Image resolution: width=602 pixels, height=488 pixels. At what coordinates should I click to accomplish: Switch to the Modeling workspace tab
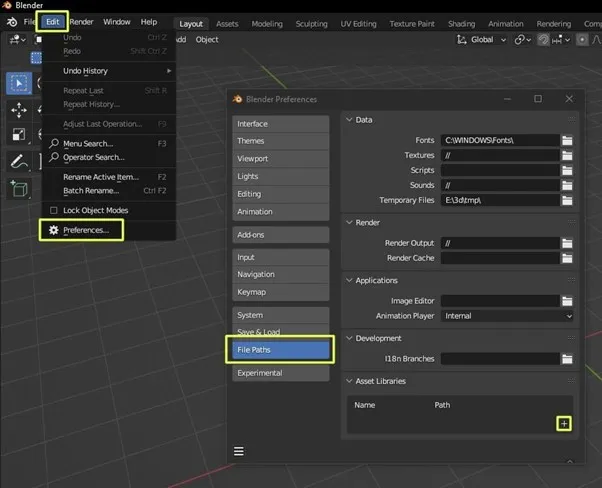click(x=267, y=24)
